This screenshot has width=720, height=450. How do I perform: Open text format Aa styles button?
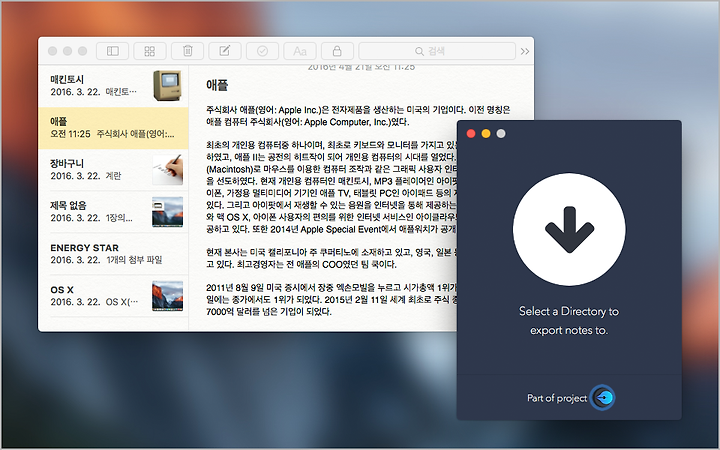300,51
